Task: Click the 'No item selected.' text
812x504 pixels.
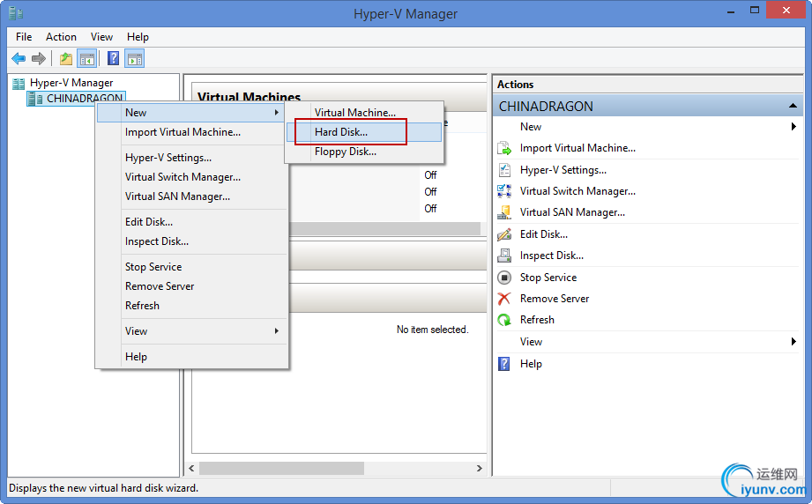Action: click(x=432, y=330)
